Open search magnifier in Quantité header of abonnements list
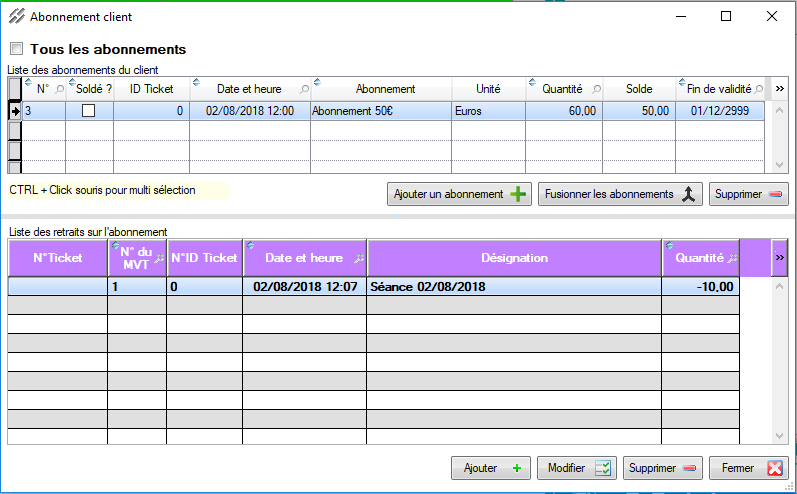The width and height of the screenshot is (797, 494). [x=596, y=89]
